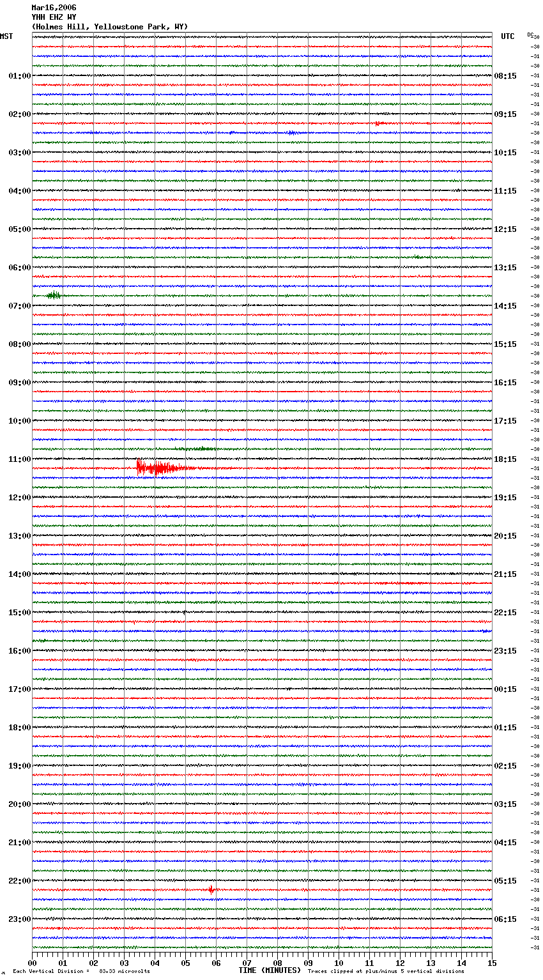Click the 00 minute tick label
The height and width of the screenshot is (980, 543).
32,963
